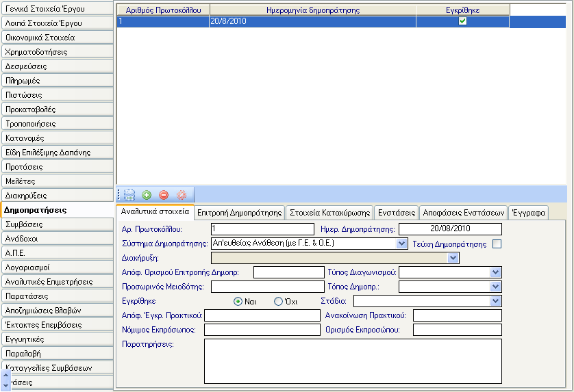This screenshot has width=574, height=392.
Task: Click the Ημερ. Δημοπράτησης date field
Action: [x=450, y=229]
